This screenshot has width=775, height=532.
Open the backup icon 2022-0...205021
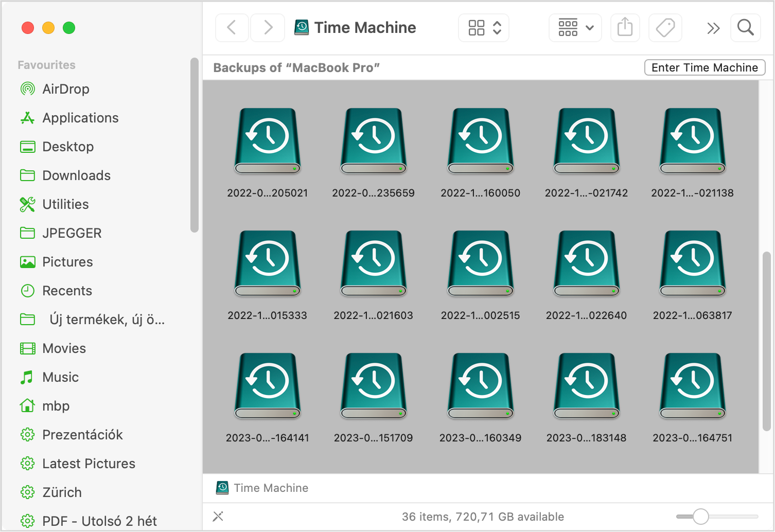pyautogui.click(x=268, y=141)
